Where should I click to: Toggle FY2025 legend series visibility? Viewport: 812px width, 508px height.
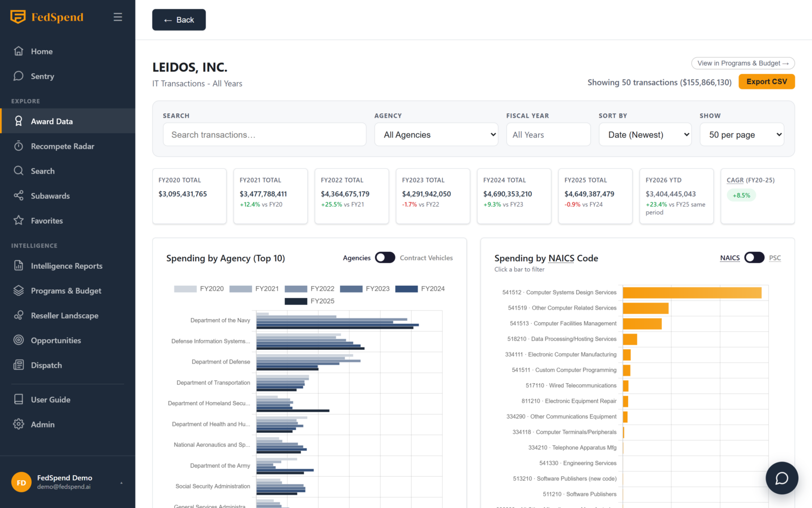pyautogui.click(x=310, y=301)
